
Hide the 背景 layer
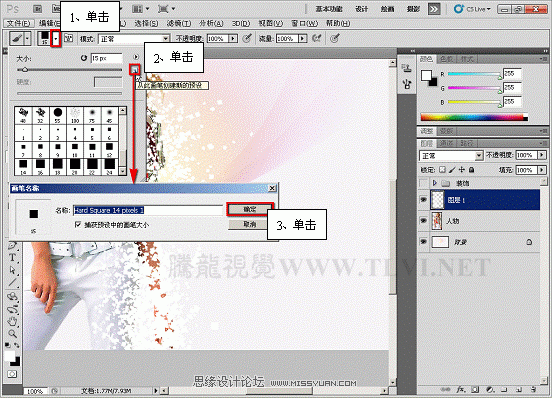[424, 242]
